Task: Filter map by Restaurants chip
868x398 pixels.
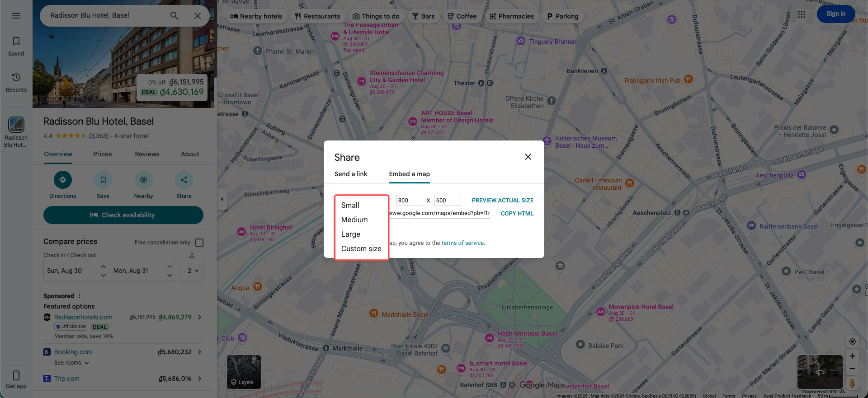Action: 317,16
